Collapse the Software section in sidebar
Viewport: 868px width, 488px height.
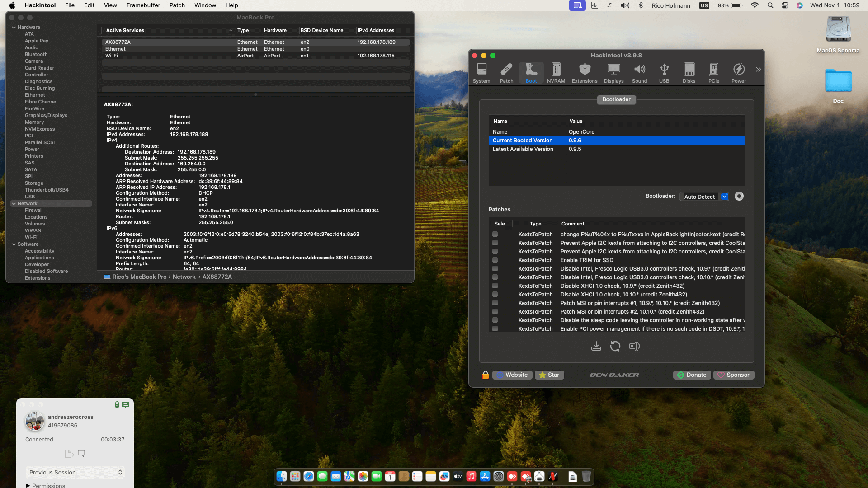pos(14,244)
